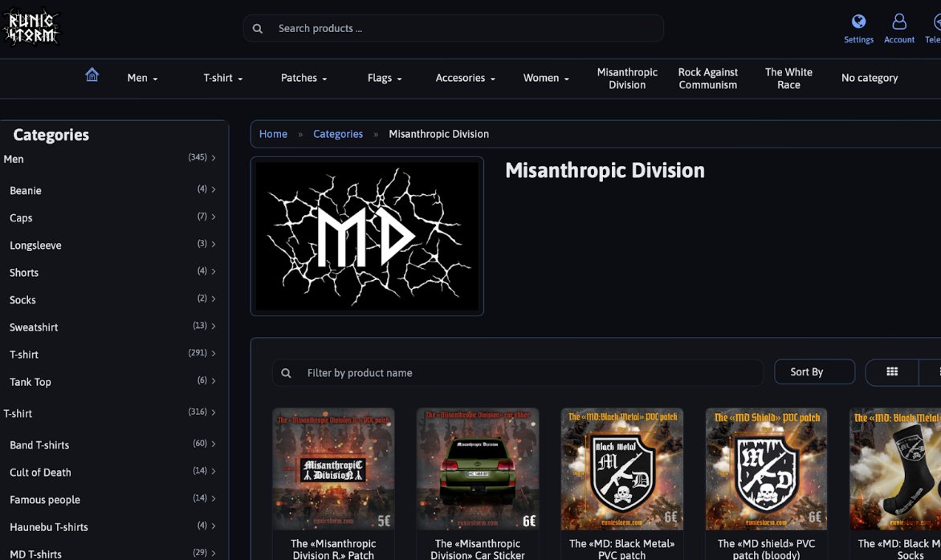Click 'The «MD shield» PVC patch (bloody)' title

pos(766,550)
